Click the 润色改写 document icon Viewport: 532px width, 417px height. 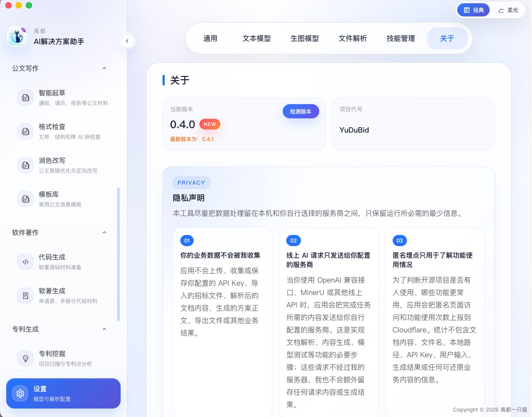[x=25, y=165]
